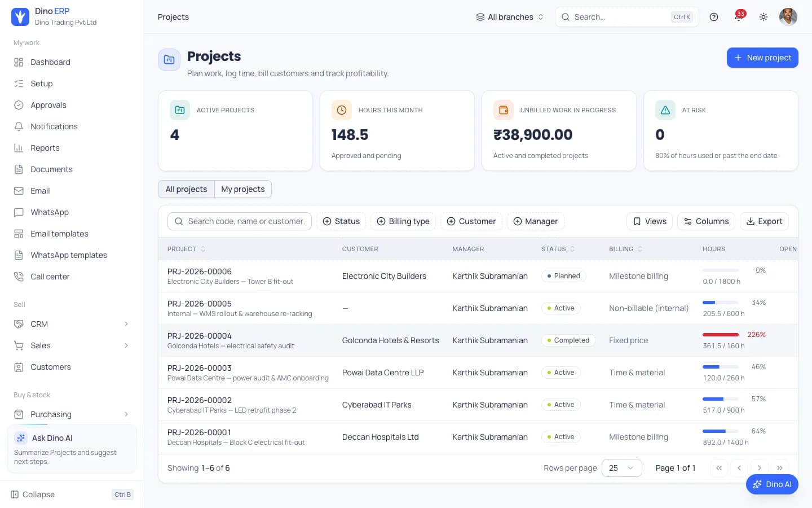
Task: Click the Dino ERP logo icon
Action: pos(20,17)
